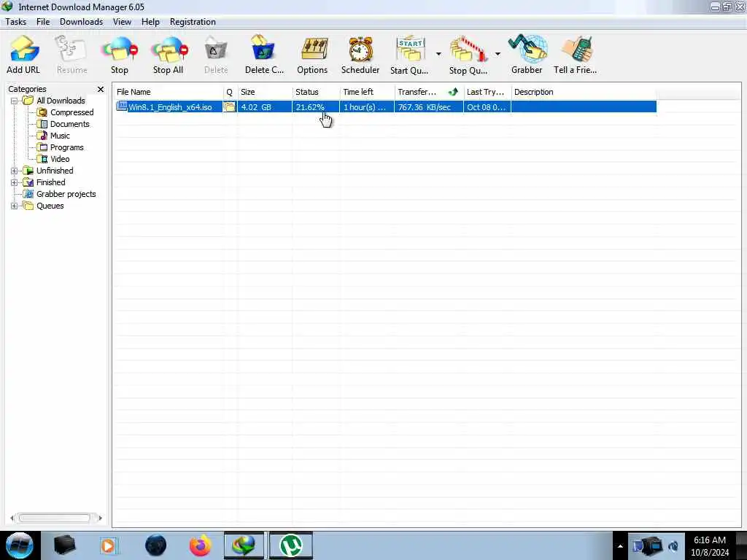Expand the Queues category node
The width and height of the screenshot is (747, 560).
point(15,206)
